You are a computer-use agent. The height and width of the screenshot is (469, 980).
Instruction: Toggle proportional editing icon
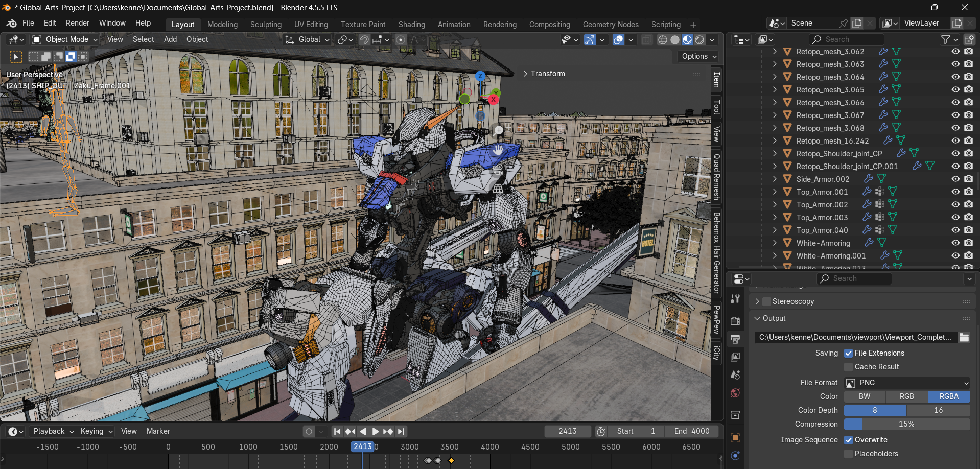tap(401, 40)
